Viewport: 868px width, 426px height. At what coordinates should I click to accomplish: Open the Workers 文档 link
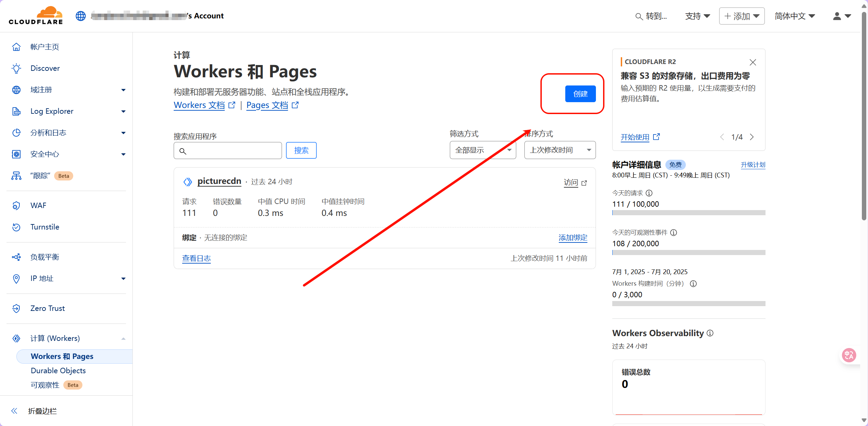(x=204, y=105)
